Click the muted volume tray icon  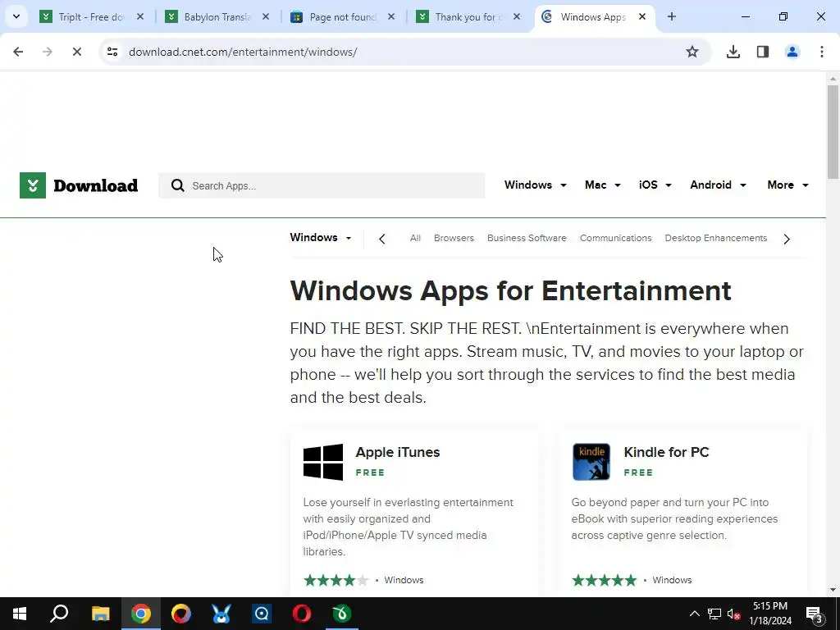click(734, 614)
